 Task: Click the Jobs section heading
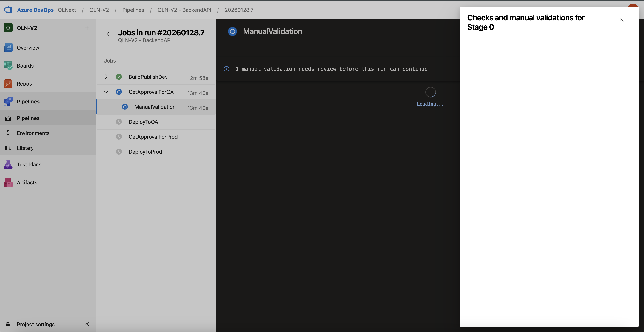(110, 61)
